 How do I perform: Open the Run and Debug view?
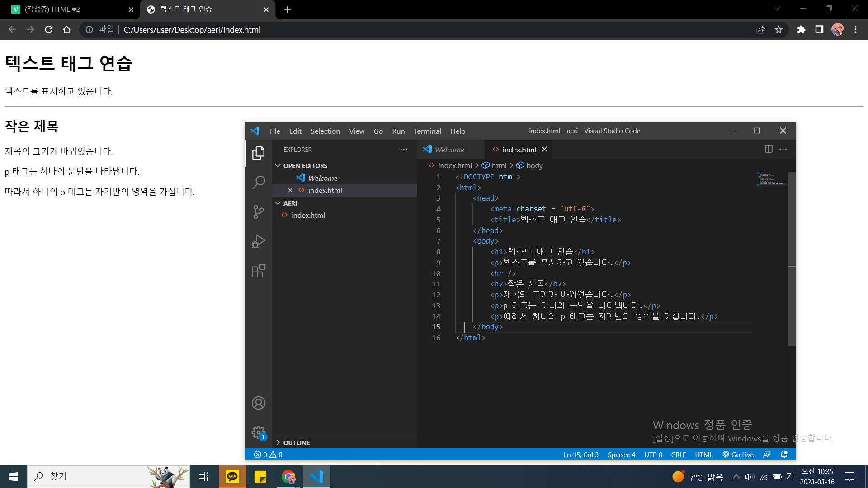pos(258,241)
